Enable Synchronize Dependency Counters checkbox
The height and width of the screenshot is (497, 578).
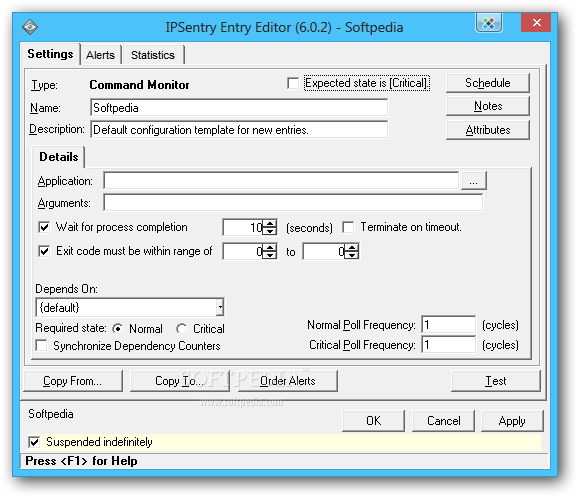tap(41, 346)
